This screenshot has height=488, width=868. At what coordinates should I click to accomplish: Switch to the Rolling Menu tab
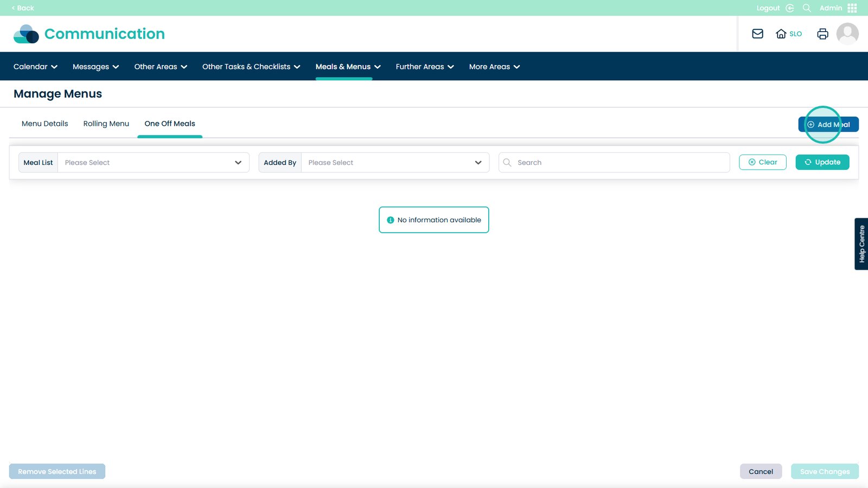click(x=106, y=124)
